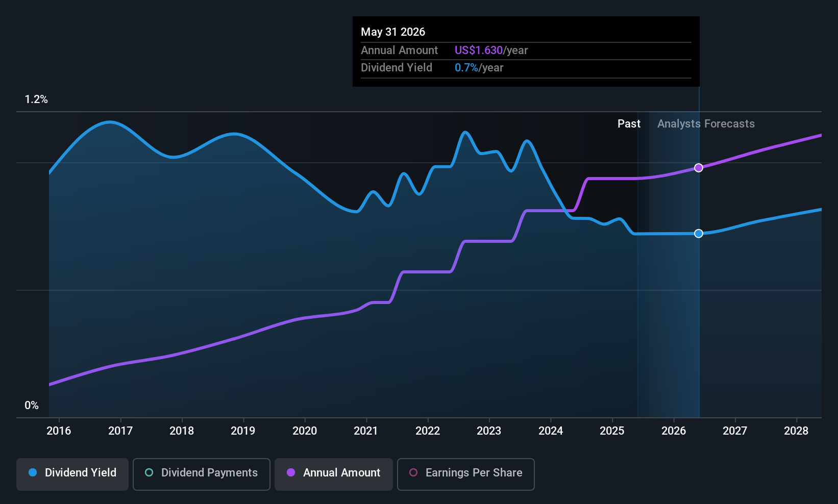Click the 0.7%/year value in tooltip

479,67
